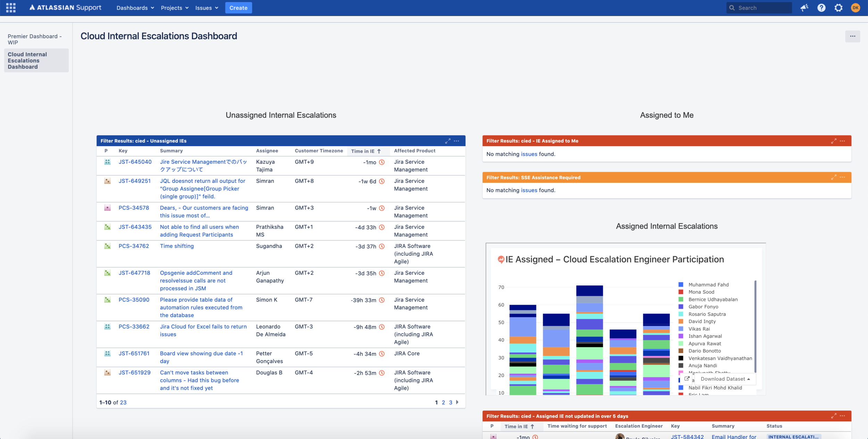Sort by Escalation Engineer column header
This screenshot has height=439, width=868.
[x=639, y=426]
